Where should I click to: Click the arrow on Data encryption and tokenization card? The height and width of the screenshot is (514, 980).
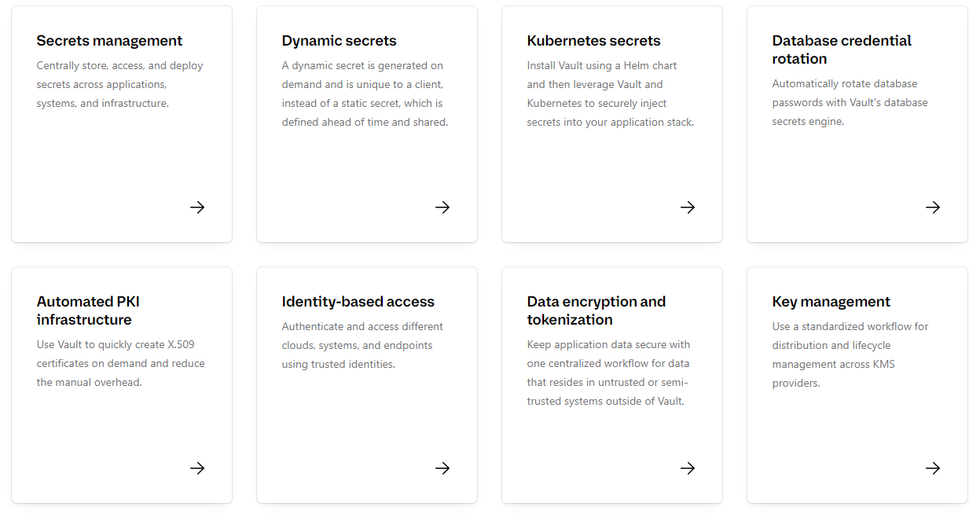click(x=688, y=468)
